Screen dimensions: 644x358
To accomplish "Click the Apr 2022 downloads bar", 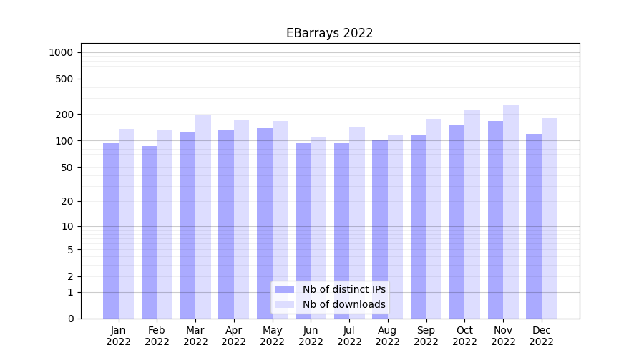I will click(x=241, y=218).
